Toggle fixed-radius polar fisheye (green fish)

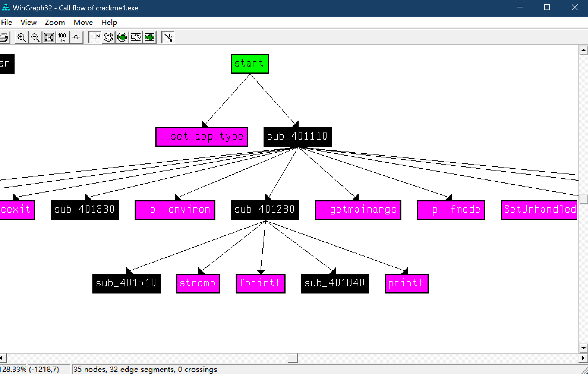pyautogui.click(x=122, y=37)
